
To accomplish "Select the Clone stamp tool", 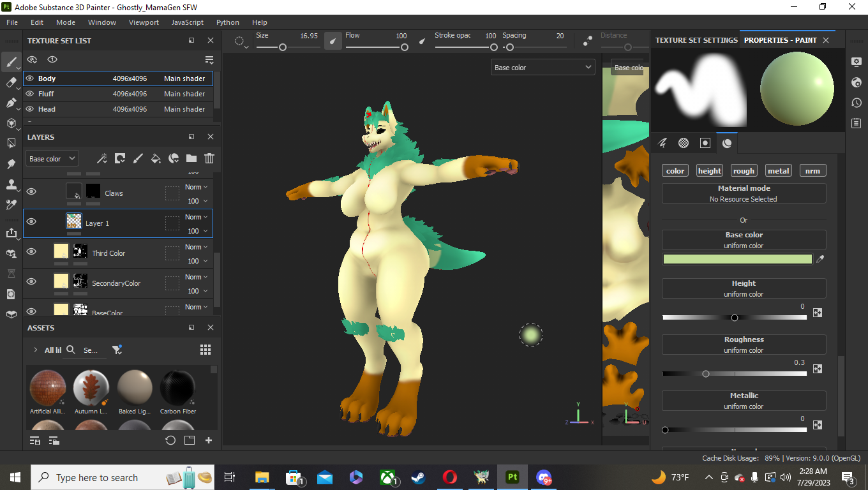I will pos(11,184).
